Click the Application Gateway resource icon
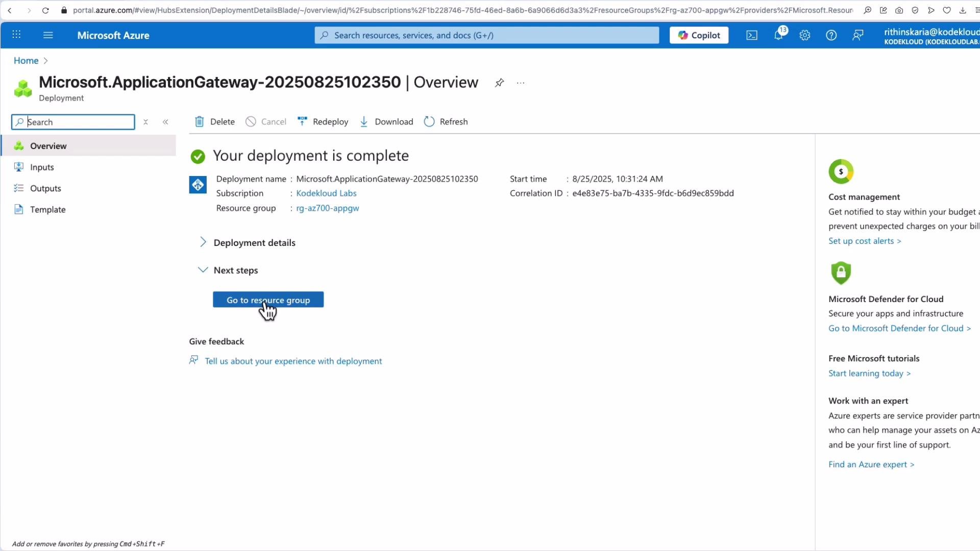This screenshot has width=980, height=551. point(198,185)
